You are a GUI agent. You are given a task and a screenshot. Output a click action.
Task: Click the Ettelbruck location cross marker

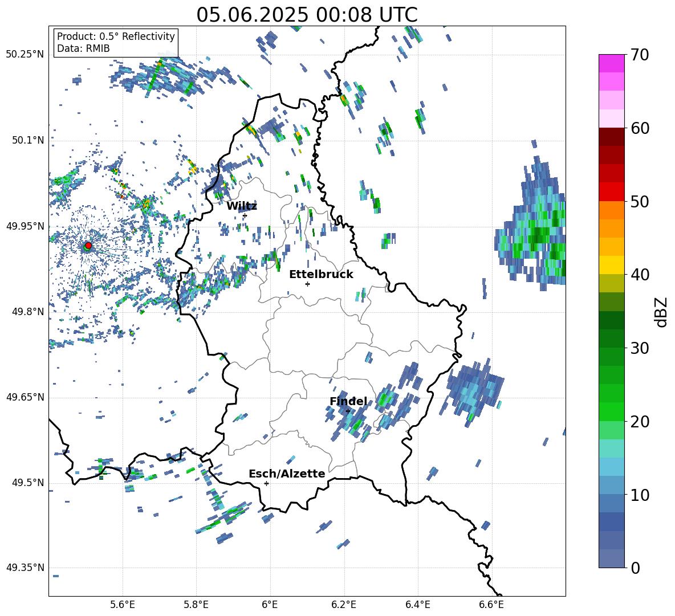[x=307, y=284]
